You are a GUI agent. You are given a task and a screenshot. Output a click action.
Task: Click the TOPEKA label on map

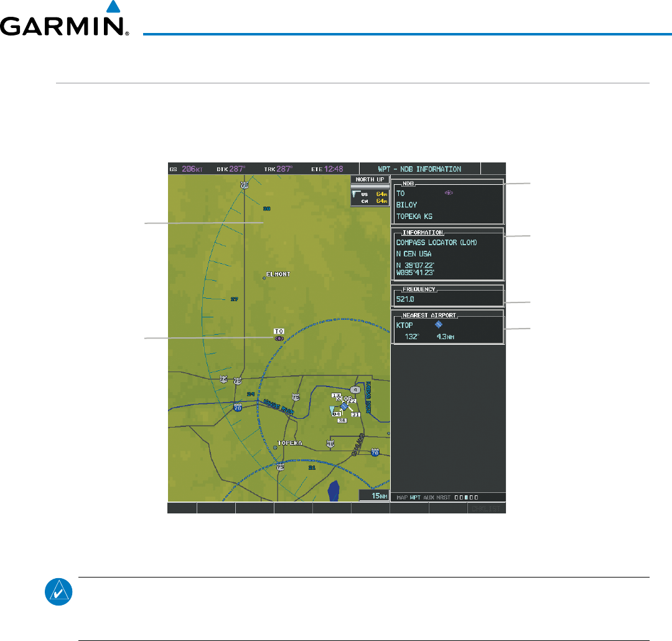pos(290,443)
